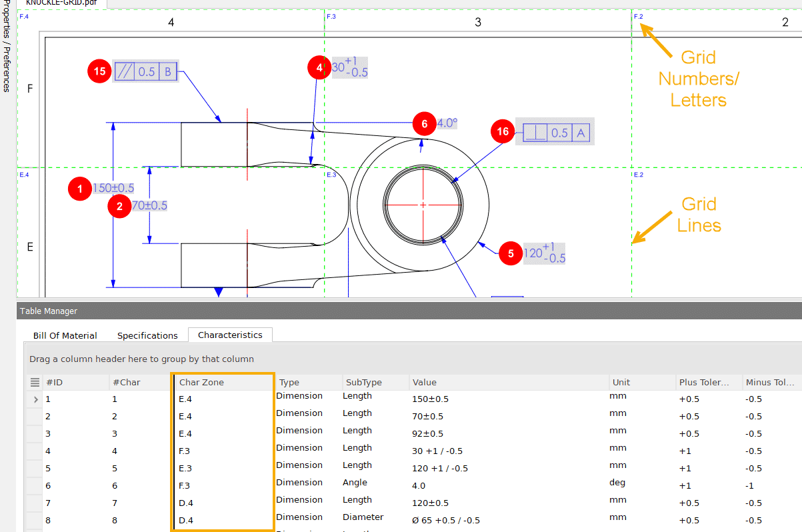Click the 30 +1/-0.5 dimension on drawing
Screen dimensions: 802x532
tap(350, 67)
